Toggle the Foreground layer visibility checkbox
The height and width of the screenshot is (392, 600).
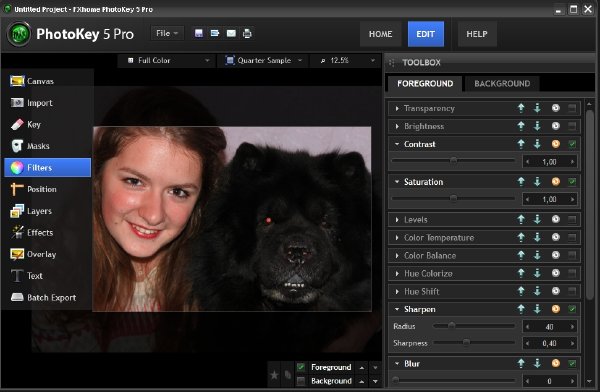(x=301, y=367)
